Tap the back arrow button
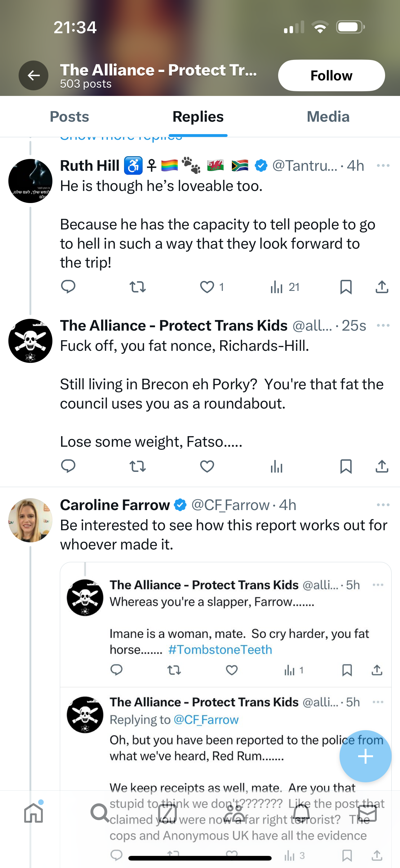 point(33,75)
